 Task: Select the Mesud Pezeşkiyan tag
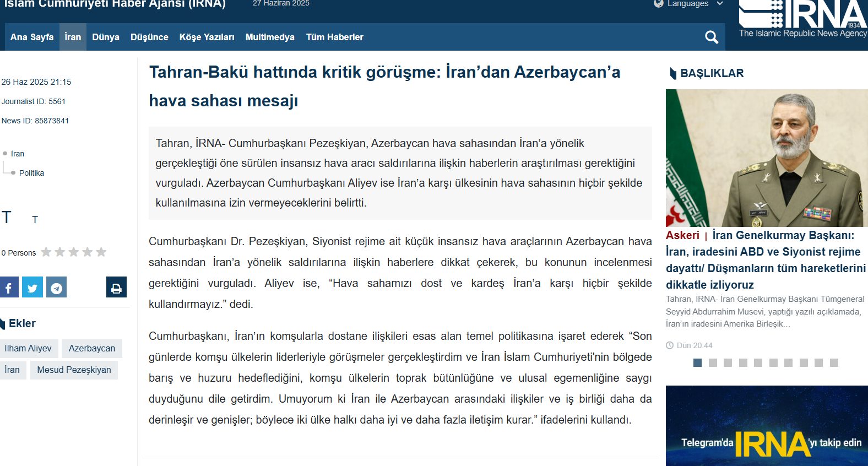pos(74,370)
